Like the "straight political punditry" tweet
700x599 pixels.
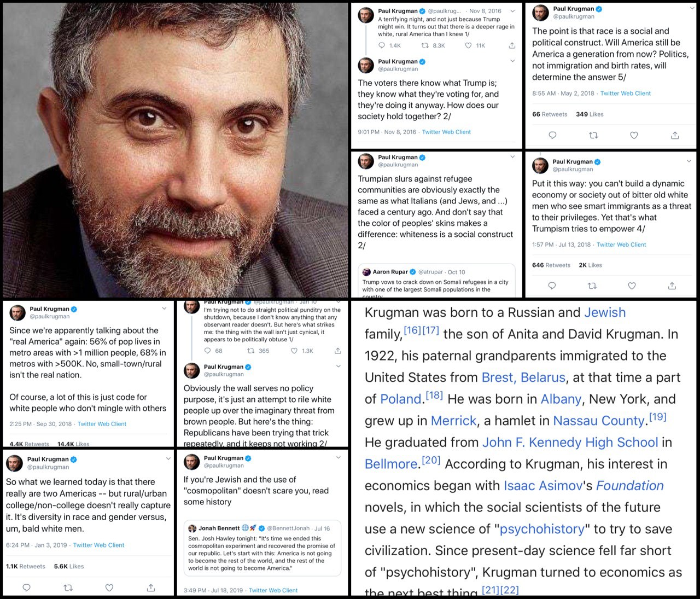coord(294,351)
